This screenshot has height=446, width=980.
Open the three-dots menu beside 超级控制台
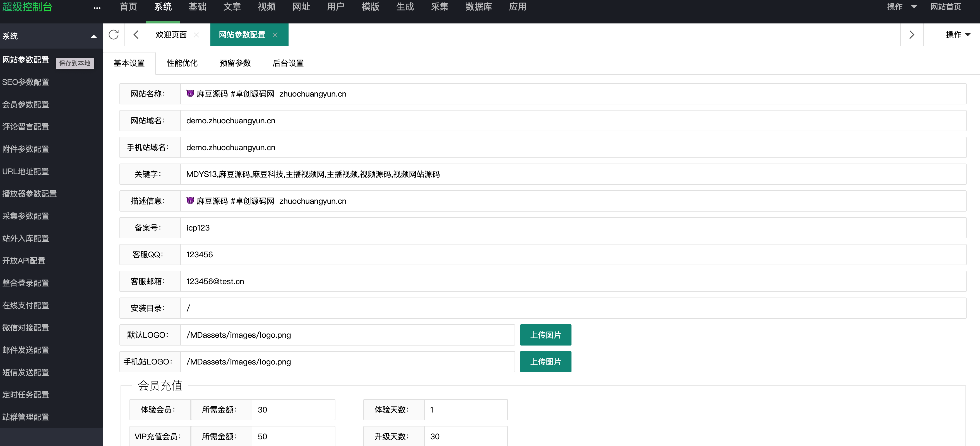(97, 8)
